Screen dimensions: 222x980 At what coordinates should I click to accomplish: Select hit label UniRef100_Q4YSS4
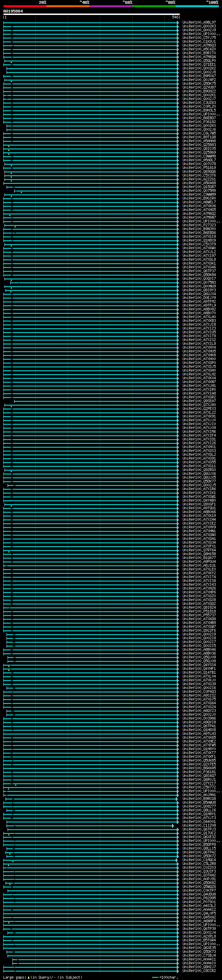[x=199, y=665]
